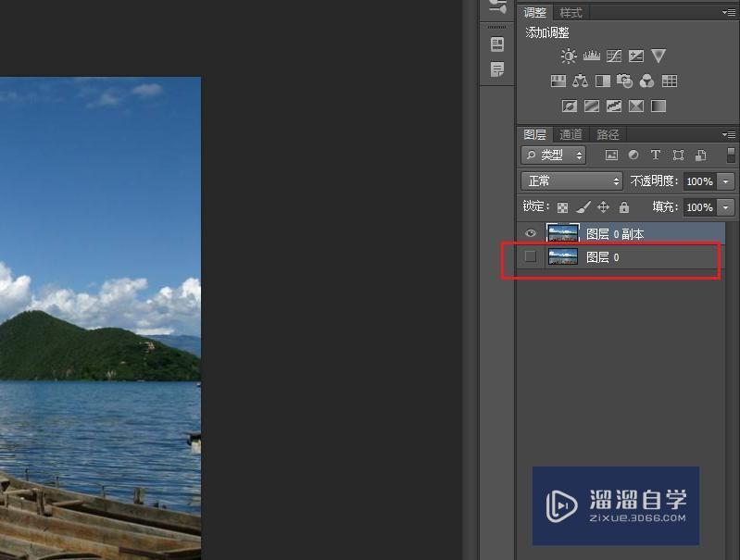Screen dimensions: 740x560
Task: Add a Gradient Map adjustment (gradient square)
Action: point(658,106)
